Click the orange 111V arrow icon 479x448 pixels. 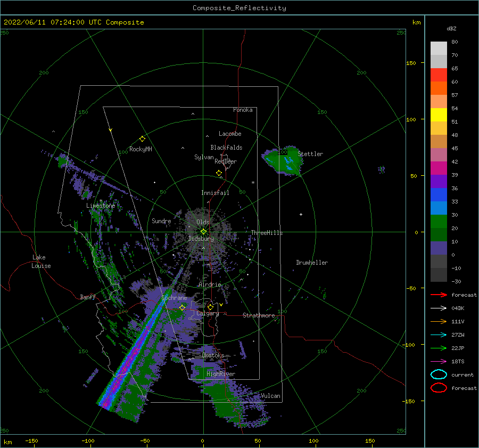coord(439,321)
